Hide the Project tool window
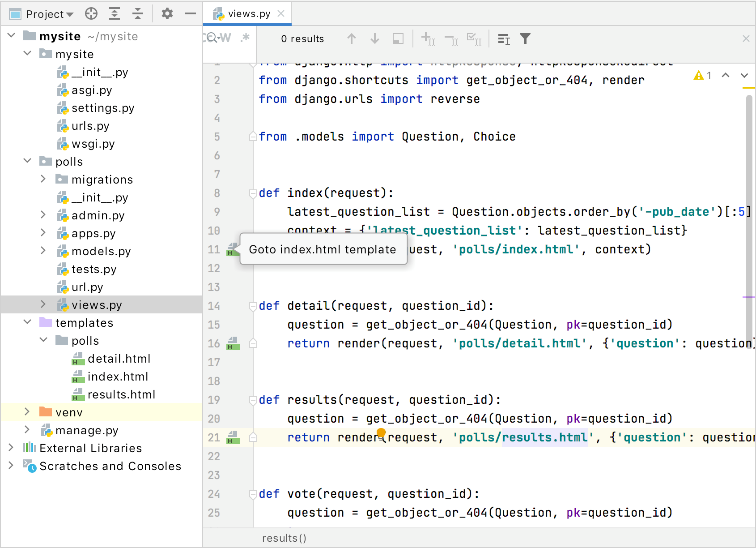The image size is (756, 548). point(190,13)
